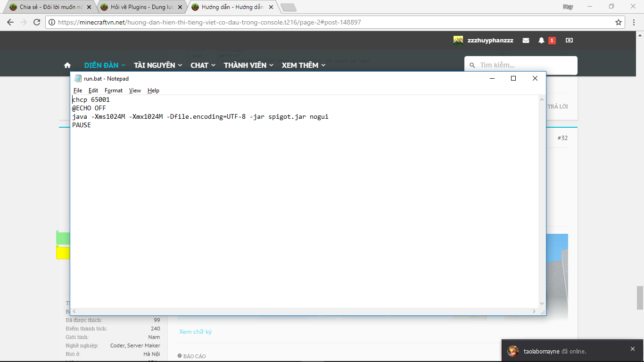The height and width of the screenshot is (362, 644).
Task: Click the search magnifier icon
Action: (x=472, y=66)
